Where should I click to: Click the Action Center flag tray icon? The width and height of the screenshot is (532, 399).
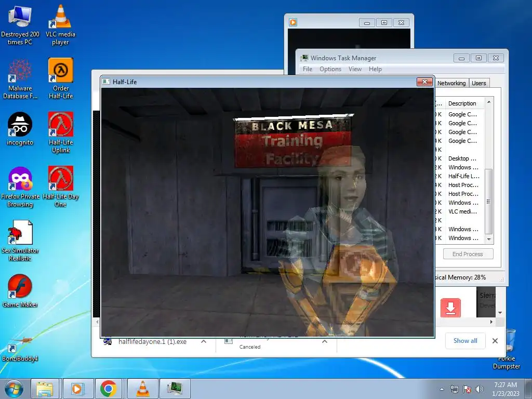(467, 389)
